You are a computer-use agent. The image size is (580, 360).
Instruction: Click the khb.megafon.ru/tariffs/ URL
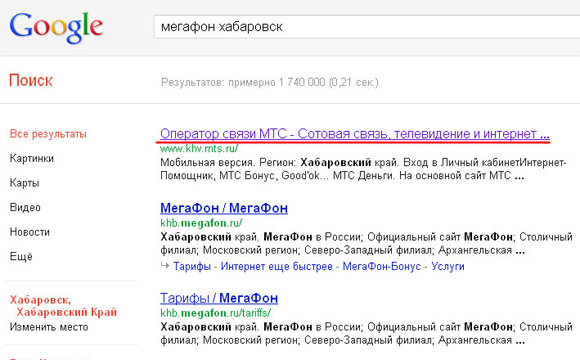coord(215,313)
